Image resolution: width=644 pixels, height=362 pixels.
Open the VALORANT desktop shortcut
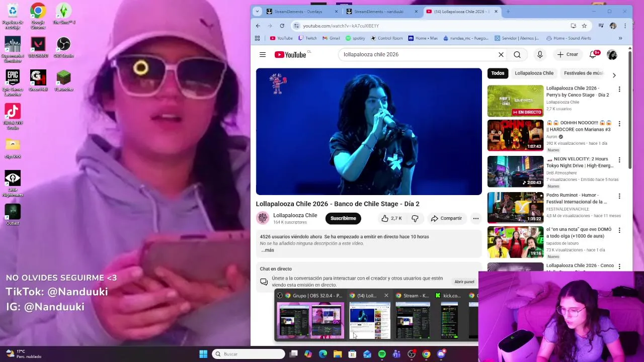(38, 48)
